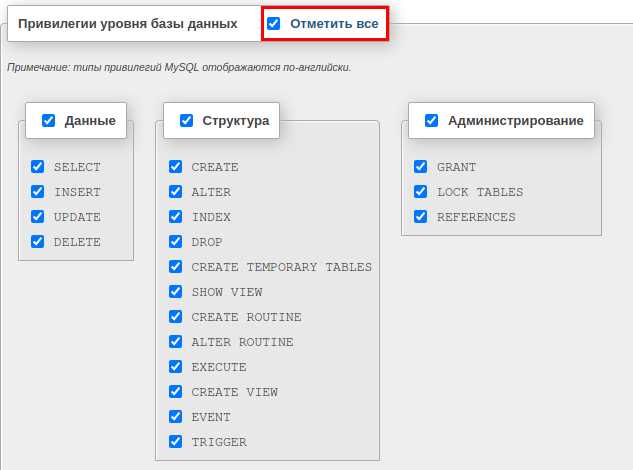The height and width of the screenshot is (470, 633).
Task: Click the MySQL privileges note text
Action: click(179, 67)
